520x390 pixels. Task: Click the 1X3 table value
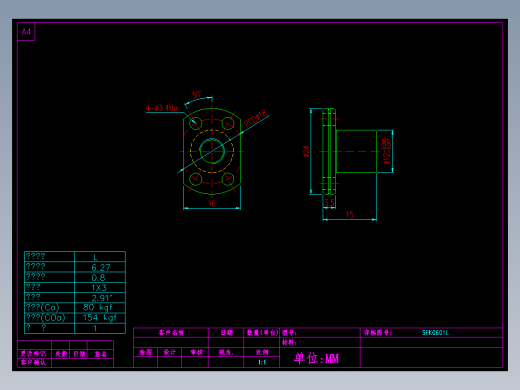pyautogui.click(x=99, y=288)
